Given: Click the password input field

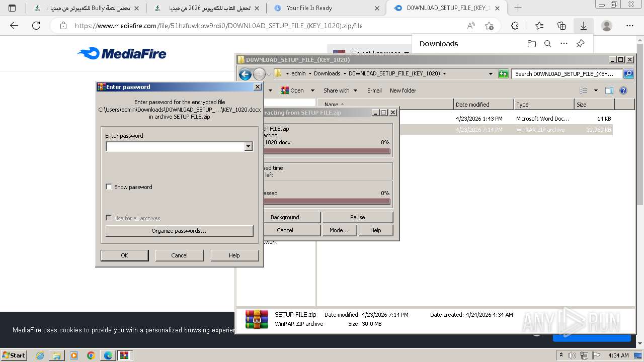Looking at the screenshot, I should 175,147.
